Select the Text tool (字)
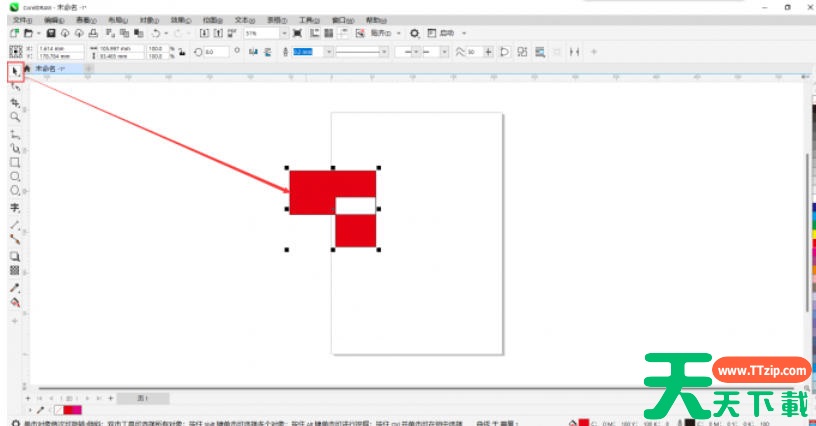Image resolution: width=816 pixels, height=426 pixels. pos(15,208)
